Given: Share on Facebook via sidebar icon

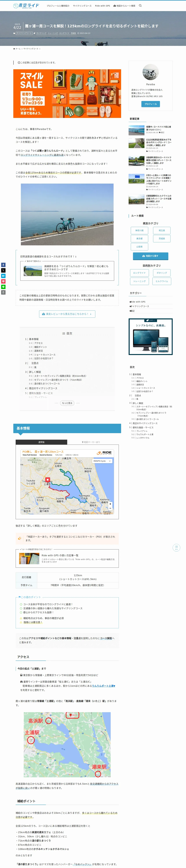Looking at the screenshot, I should [3, 265].
